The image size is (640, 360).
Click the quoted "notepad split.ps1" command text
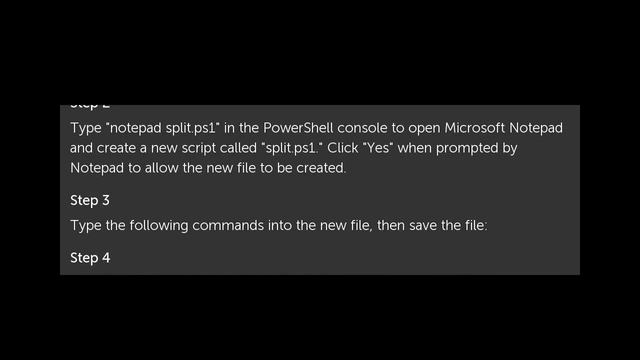coord(163,128)
